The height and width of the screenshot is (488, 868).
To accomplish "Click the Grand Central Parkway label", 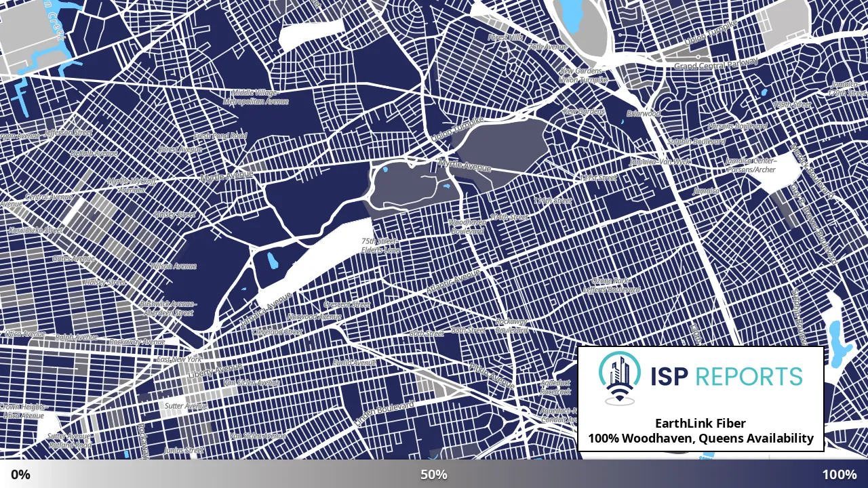I will [x=717, y=66].
